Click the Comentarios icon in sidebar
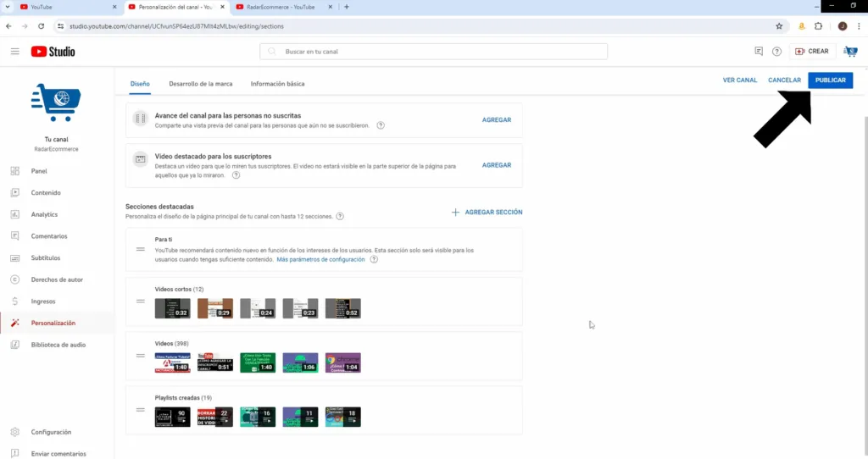 coord(15,236)
